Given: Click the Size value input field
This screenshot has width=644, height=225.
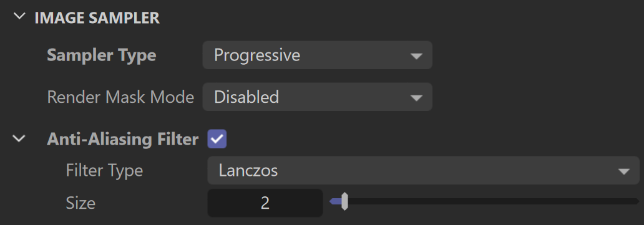Looking at the screenshot, I should [x=265, y=203].
